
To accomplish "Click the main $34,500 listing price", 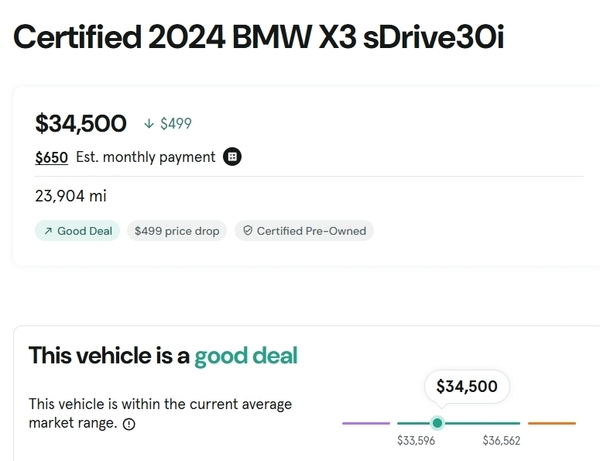I will 81,123.
